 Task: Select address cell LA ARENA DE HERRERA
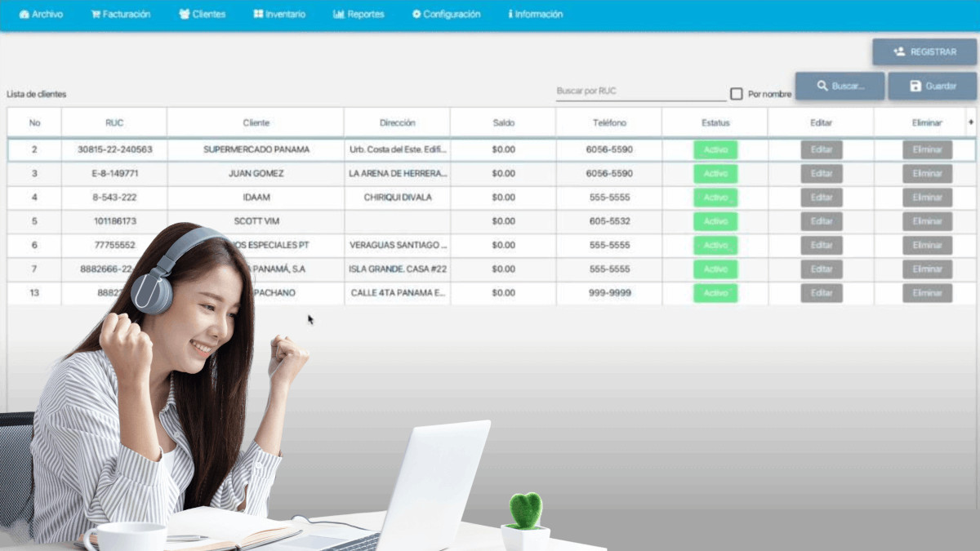coord(397,174)
